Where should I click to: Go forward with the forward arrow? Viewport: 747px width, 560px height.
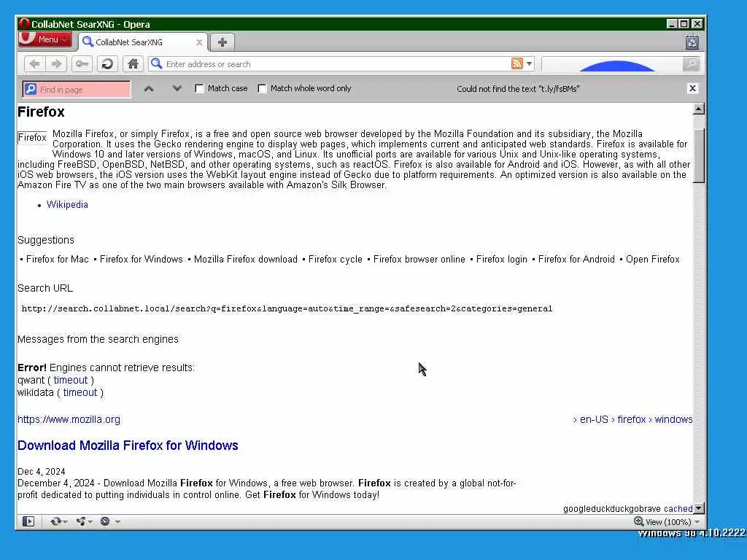(x=56, y=64)
